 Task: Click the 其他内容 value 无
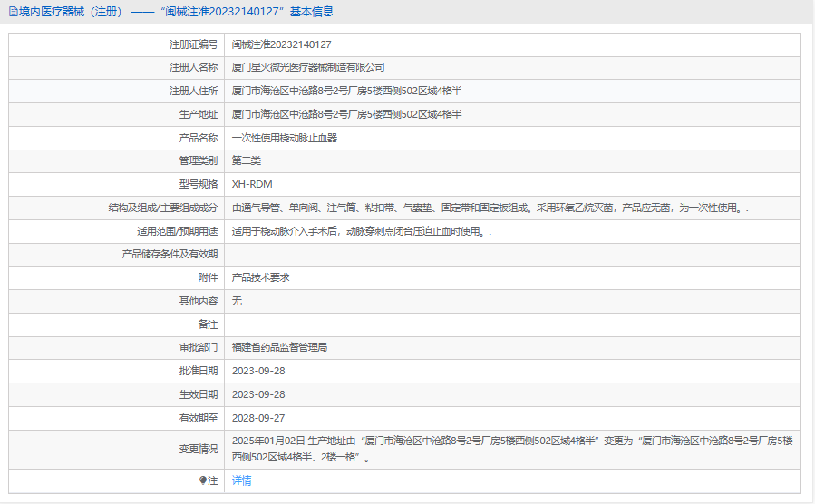pos(237,301)
